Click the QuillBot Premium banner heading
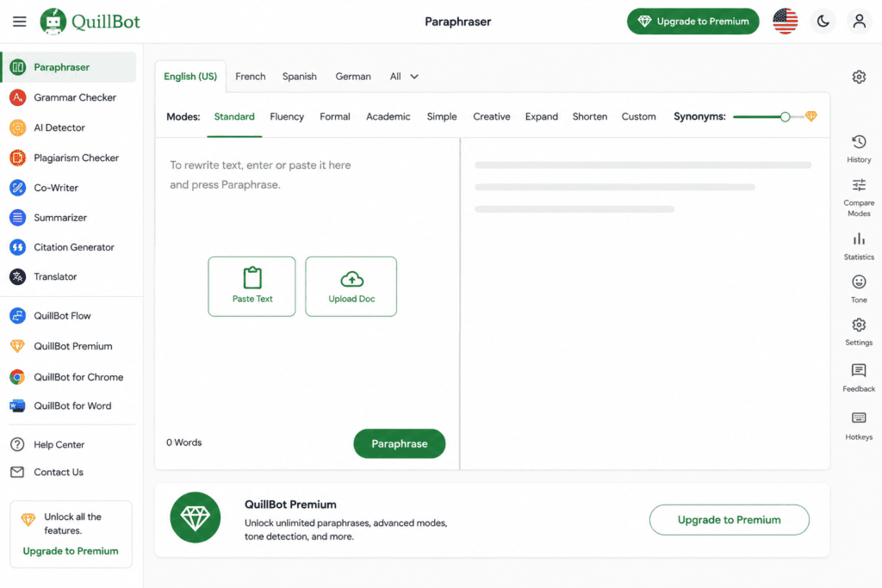882x588 pixels. click(290, 504)
